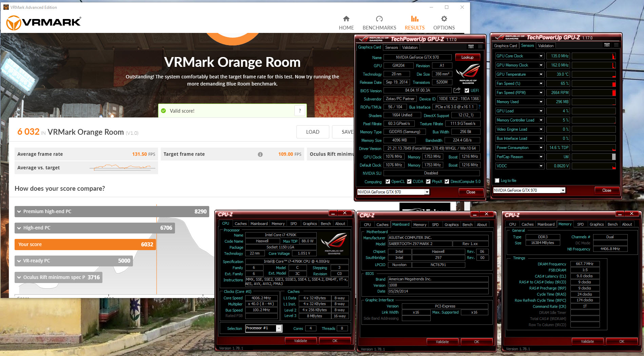644x356 pixels.
Task: Click the ROG logo in CPU-Z CPU window
Action: pos(334,244)
